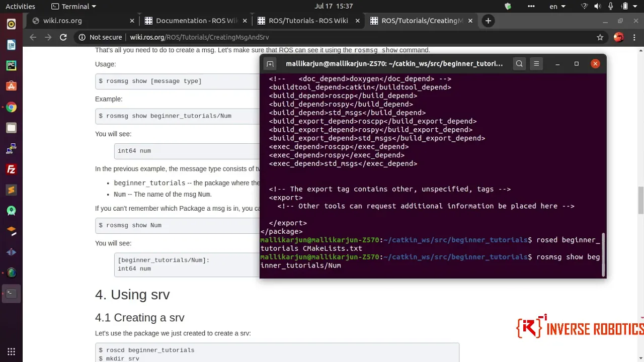Click the '[beginner_tutorials/Num]:' output text

(164, 260)
